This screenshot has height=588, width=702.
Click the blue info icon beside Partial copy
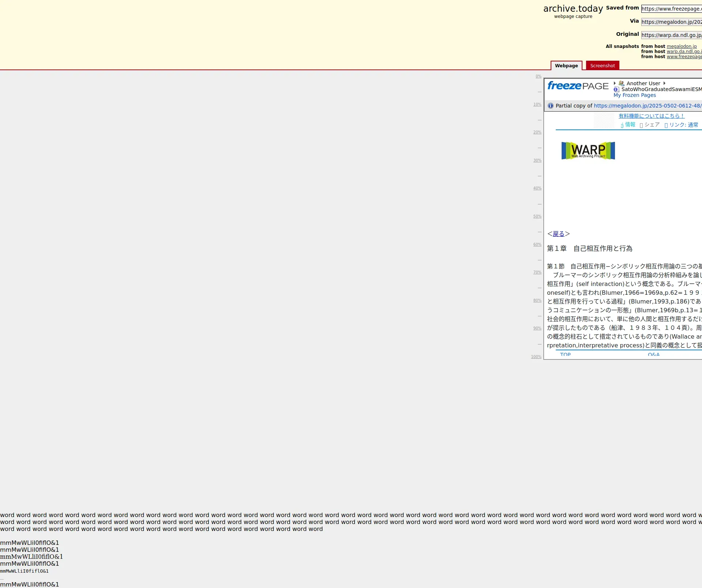(551, 106)
